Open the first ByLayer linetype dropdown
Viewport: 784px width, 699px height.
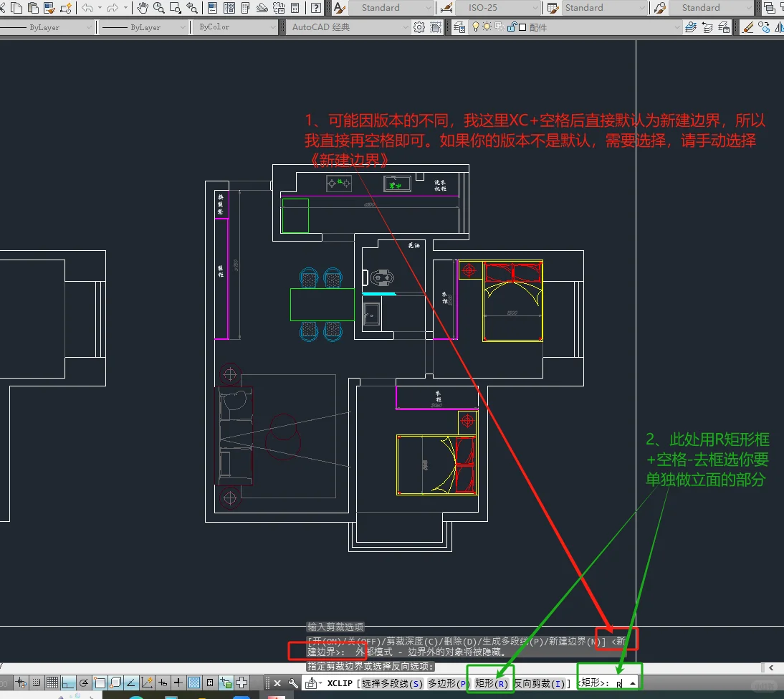[x=46, y=27]
